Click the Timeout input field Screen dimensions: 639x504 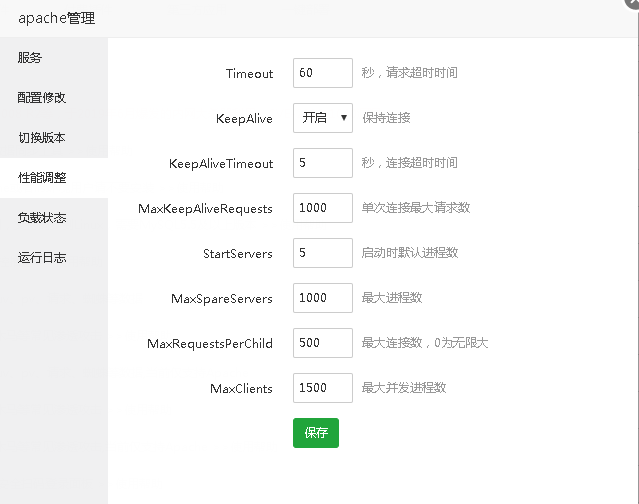click(323, 73)
